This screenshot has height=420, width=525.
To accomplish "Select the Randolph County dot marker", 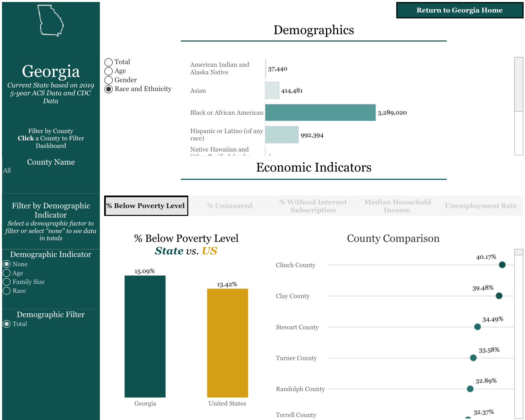I will pyautogui.click(x=470, y=389).
